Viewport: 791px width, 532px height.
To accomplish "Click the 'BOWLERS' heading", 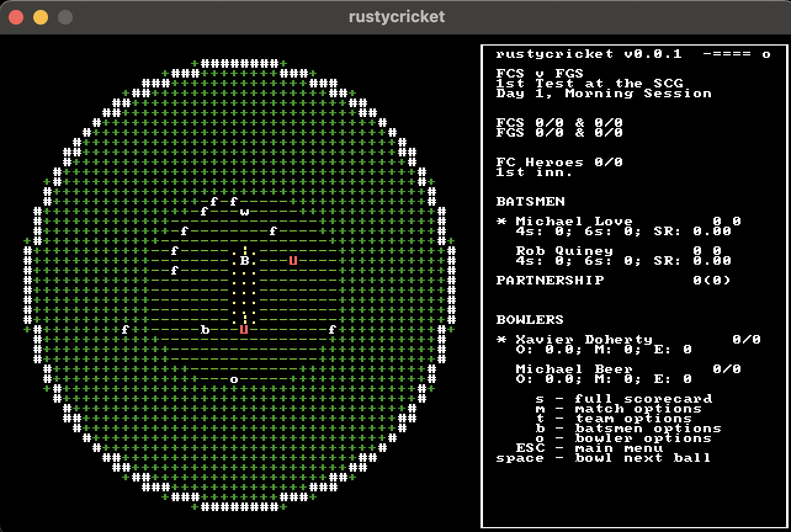I will coord(530,320).
